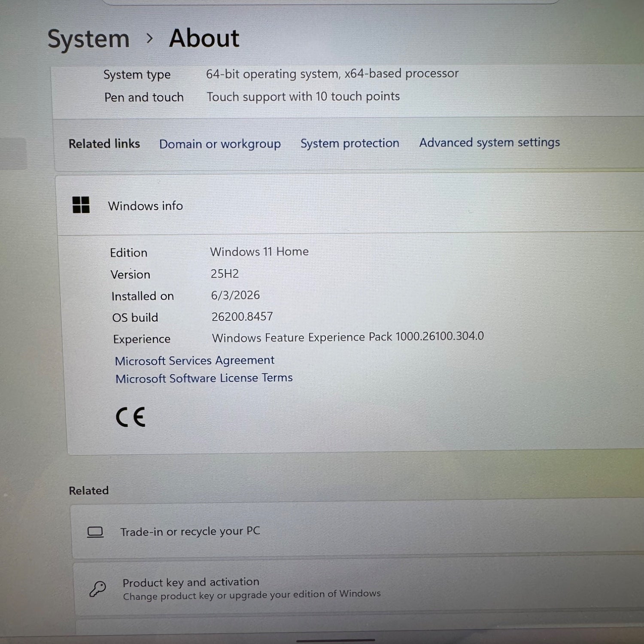Open Advanced system settings link
This screenshot has width=644, height=644.
point(489,142)
